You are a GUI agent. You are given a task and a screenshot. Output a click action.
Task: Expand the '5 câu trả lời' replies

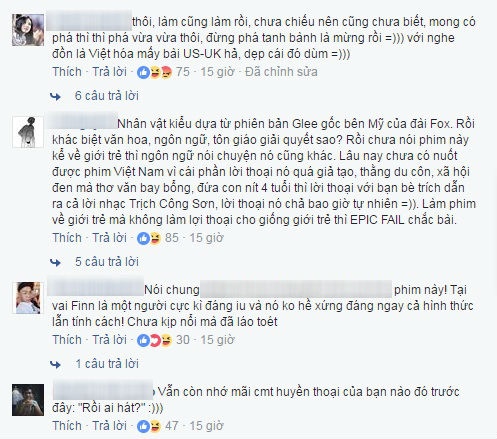tap(107, 262)
